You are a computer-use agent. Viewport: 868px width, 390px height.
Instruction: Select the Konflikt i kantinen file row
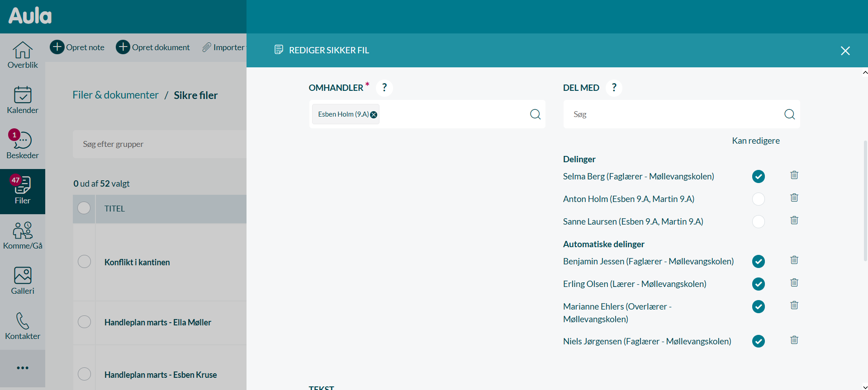[x=84, y=262]
